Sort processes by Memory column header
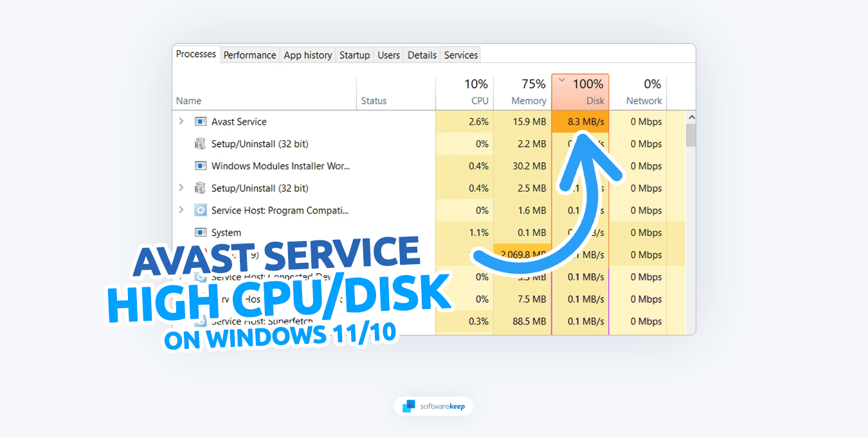Viewport: 868px width, 437px height. click(522, 92)
